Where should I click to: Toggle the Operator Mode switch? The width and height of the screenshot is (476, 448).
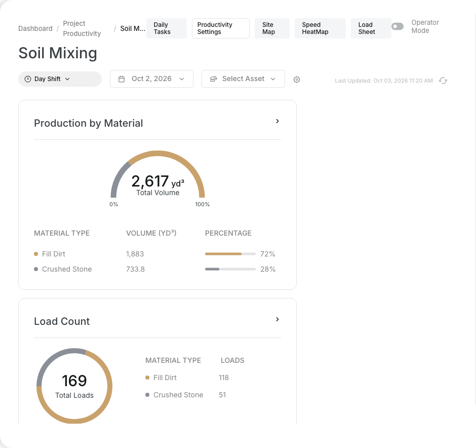398,26
